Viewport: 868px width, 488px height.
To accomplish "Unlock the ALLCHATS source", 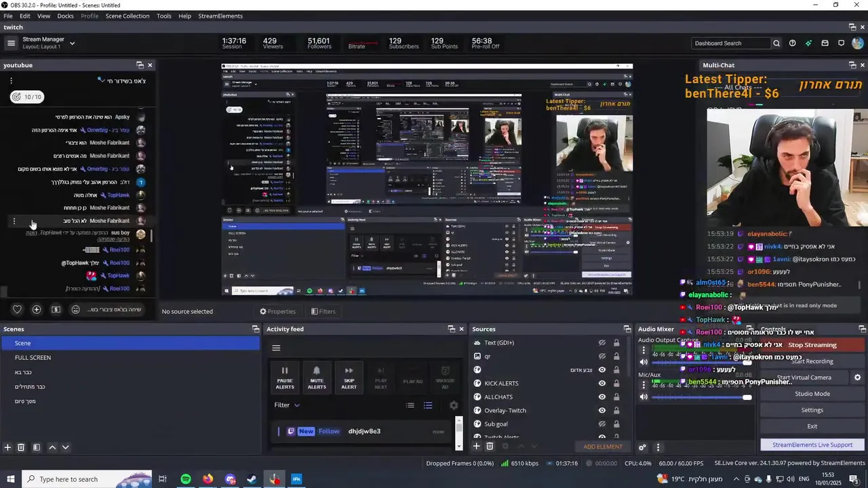I will pos(616,397).
